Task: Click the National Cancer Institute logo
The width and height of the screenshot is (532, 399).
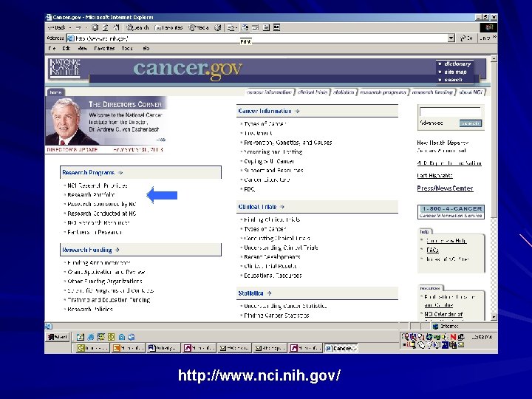Action: [x=65, y=68]
